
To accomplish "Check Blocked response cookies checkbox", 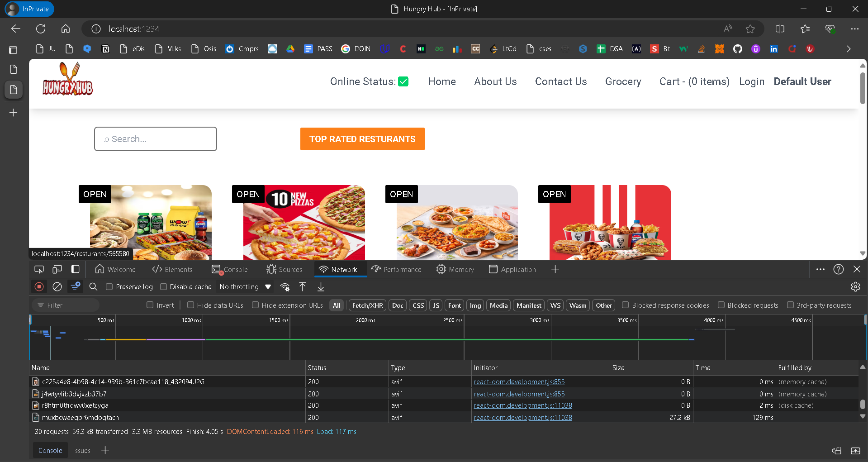I will (x=625, y=305).
